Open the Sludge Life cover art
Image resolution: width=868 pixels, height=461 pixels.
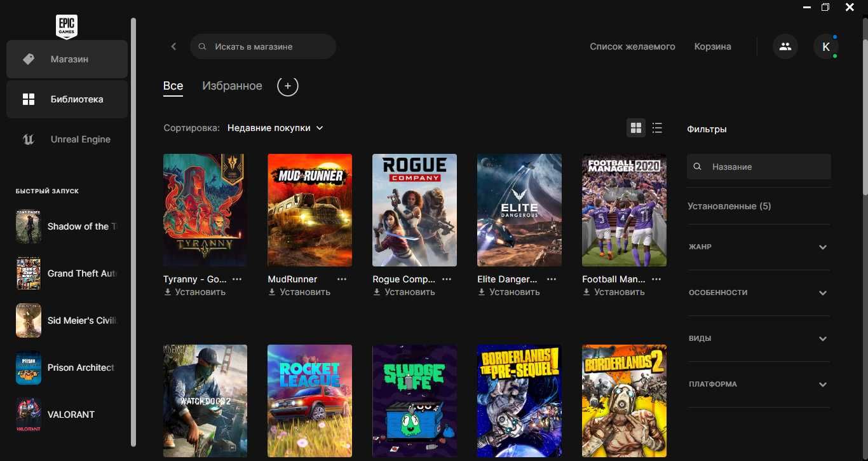point(414,401)
